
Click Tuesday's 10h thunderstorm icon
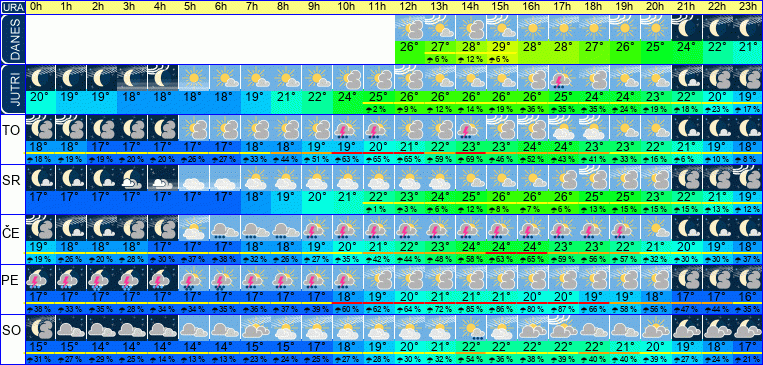tap(348, 128)
